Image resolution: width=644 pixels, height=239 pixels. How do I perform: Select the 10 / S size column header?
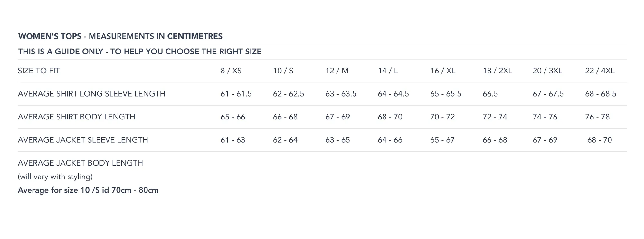coord(283,71)
